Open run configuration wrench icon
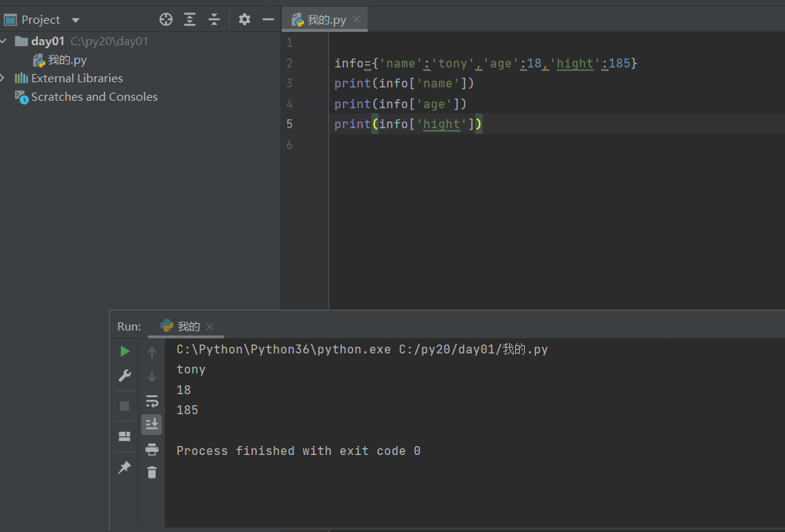 coord(125,376)
